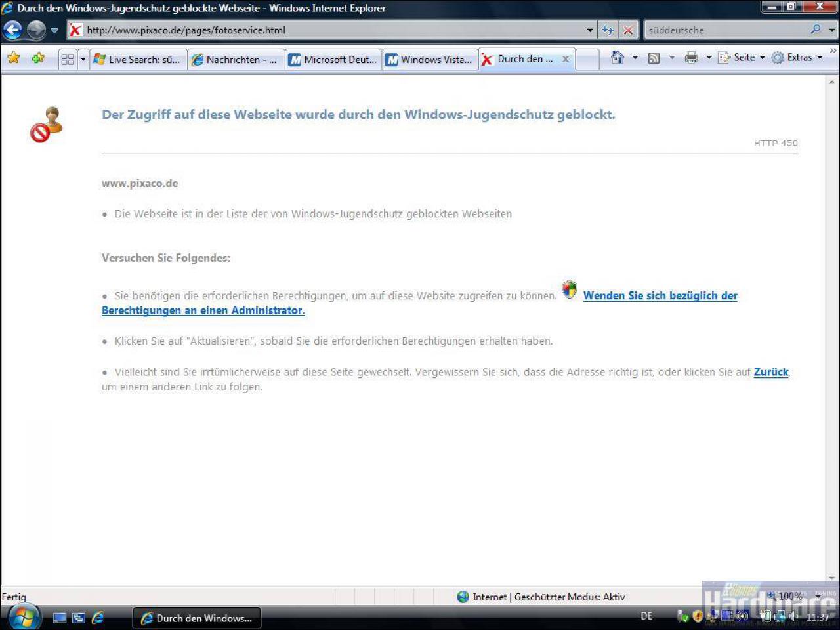Click the 11:37 taskbar clock
840x630 pixels.
[x=818, y=617]
